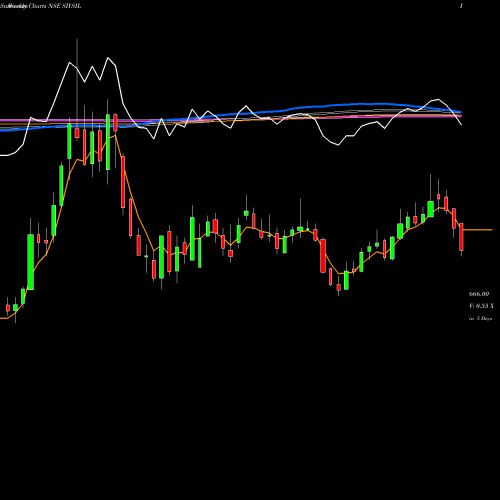The image size is (500, 500).
Task: Click the '666.09' price value
Action: tap(479, 294)
